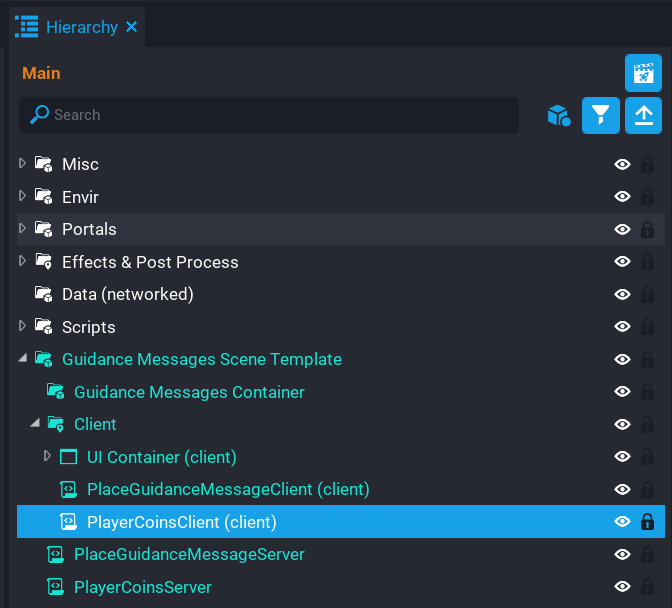Toggle lock on PlayerCoinsClient row
This screenshot has height=608, width=672.
coord(647,522)
